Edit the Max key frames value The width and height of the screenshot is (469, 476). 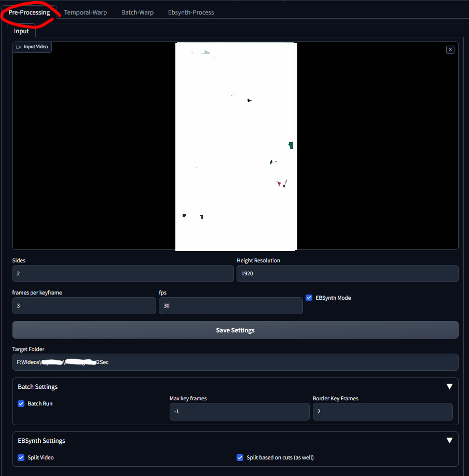coord(239,411)
